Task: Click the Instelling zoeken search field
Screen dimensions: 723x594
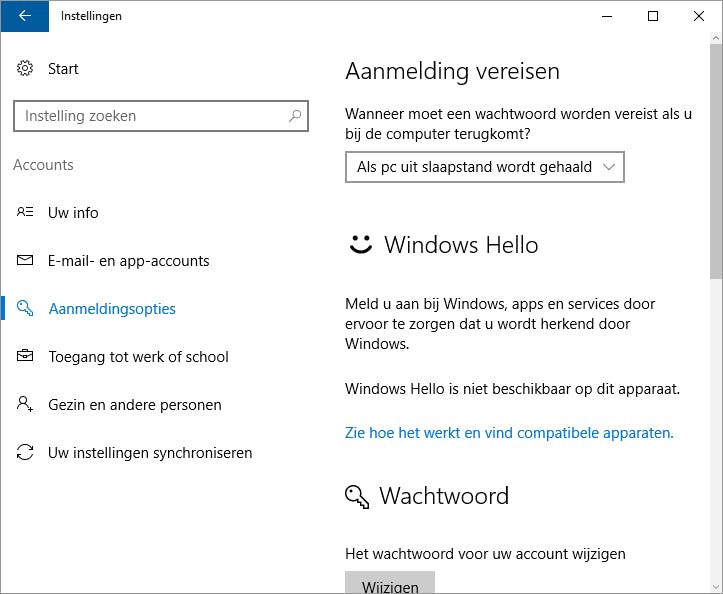Action: (150, 116)
